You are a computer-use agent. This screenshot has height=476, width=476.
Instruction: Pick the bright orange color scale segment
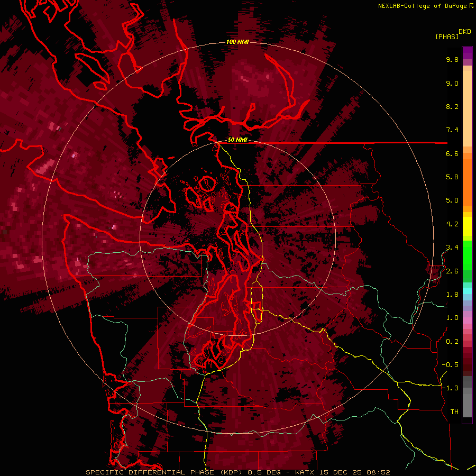(467, 182)
